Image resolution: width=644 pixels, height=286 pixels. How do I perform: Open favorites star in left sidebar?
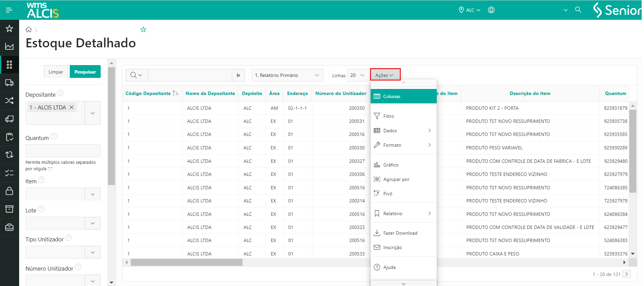tap(9, 29)
